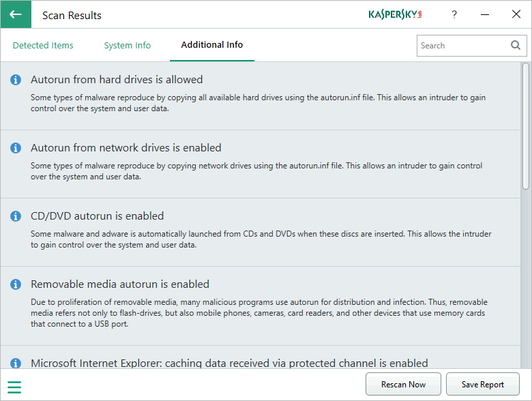Open the help question mark icon
The image size is (532, 401).
click(454, 15)
